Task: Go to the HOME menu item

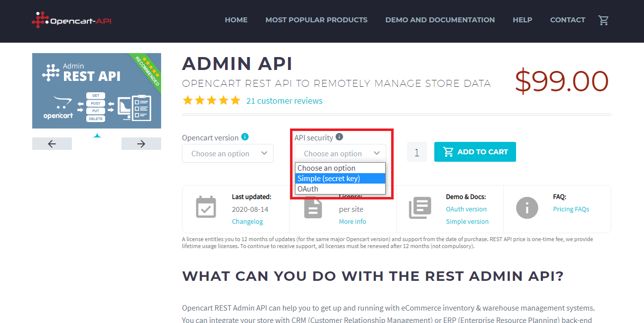Action: (236, 20)
